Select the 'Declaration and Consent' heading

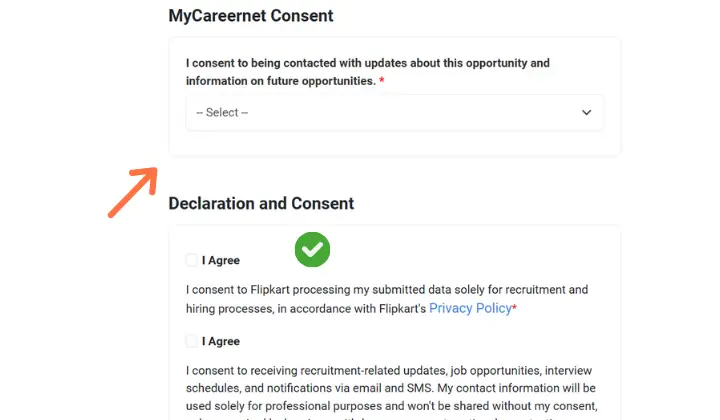pyautogui.click(x=261, y=203)
